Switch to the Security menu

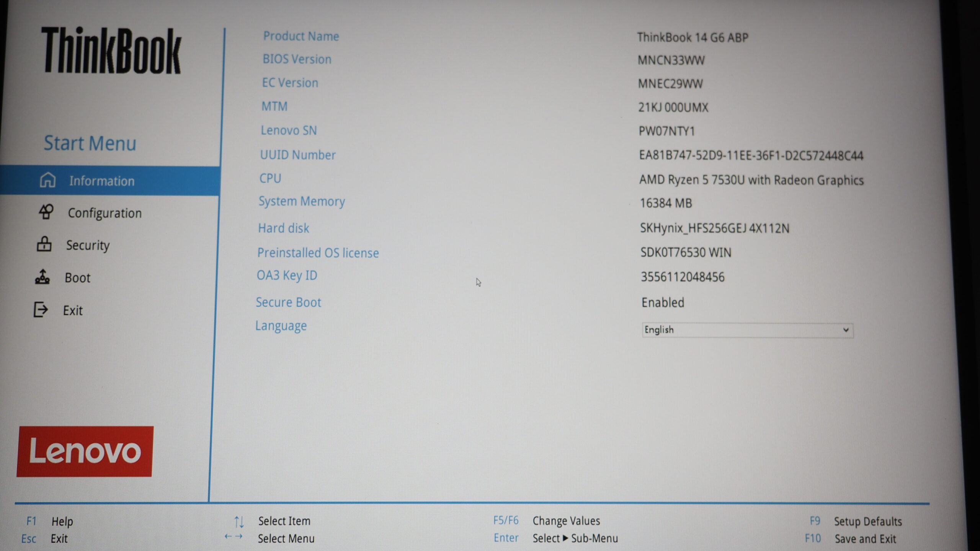(88, 245)
